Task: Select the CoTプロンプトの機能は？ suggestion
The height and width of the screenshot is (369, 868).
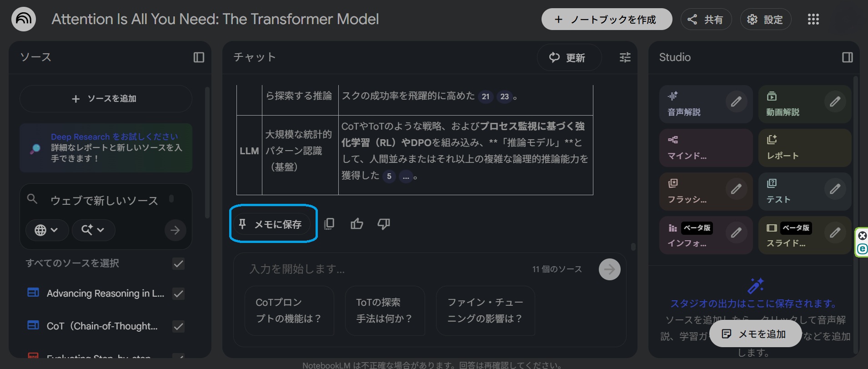Action: (x=288, y=310)
